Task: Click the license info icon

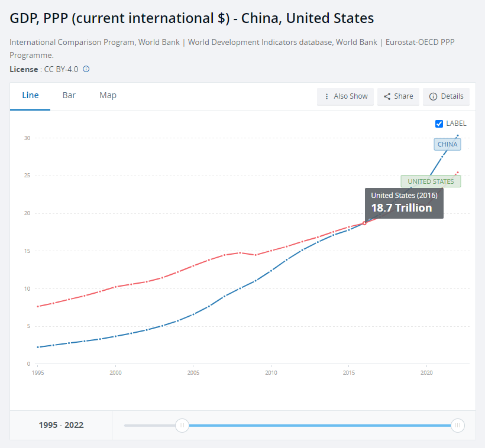Action: pos(86,69)
